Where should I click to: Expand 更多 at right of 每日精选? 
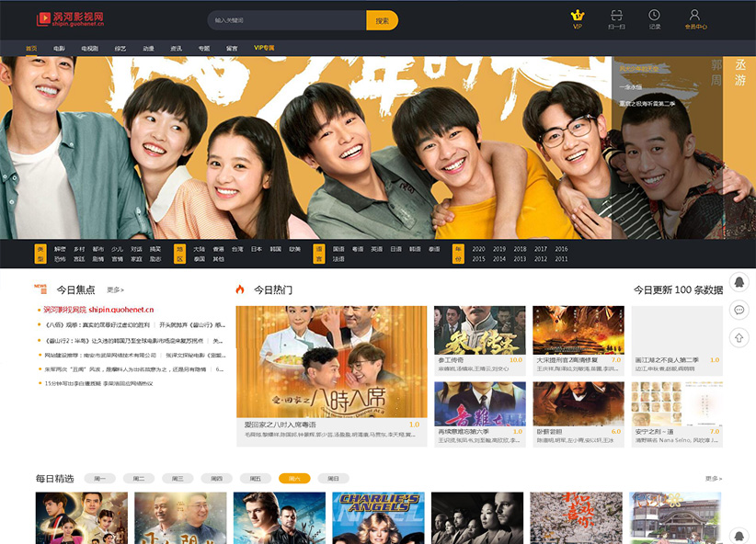coord(713,479)
